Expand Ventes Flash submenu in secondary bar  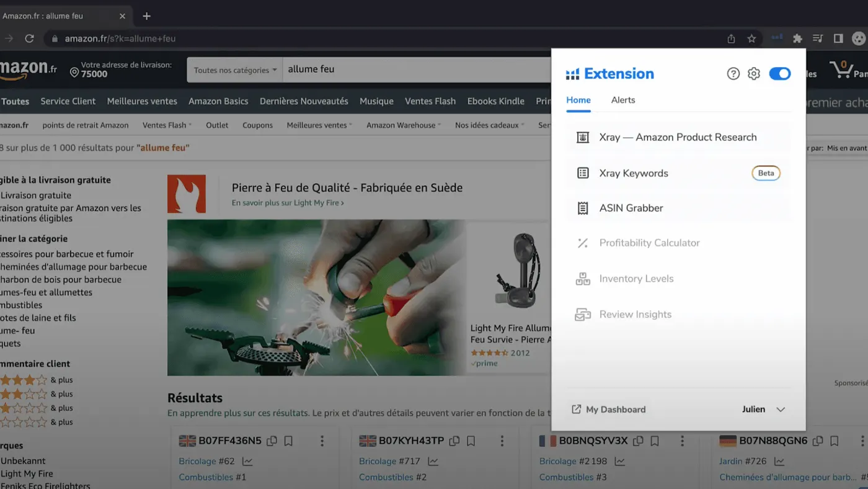[x=167, y=125]
